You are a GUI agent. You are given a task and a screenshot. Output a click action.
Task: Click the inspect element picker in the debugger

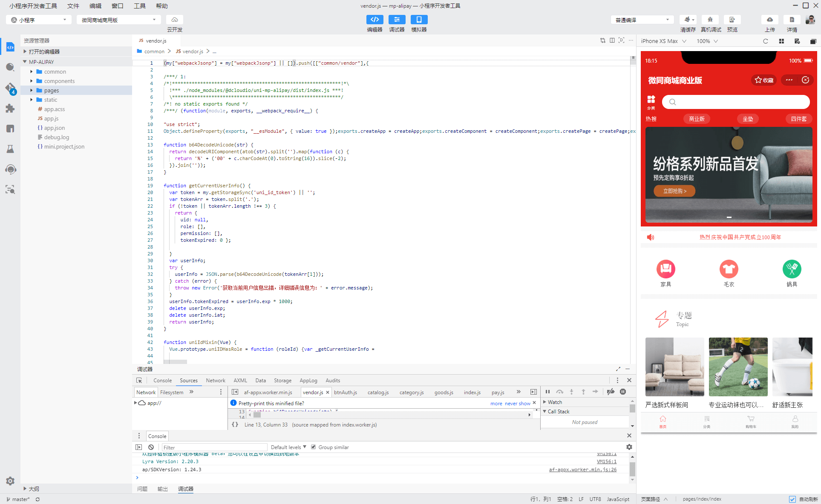point(139,381)
